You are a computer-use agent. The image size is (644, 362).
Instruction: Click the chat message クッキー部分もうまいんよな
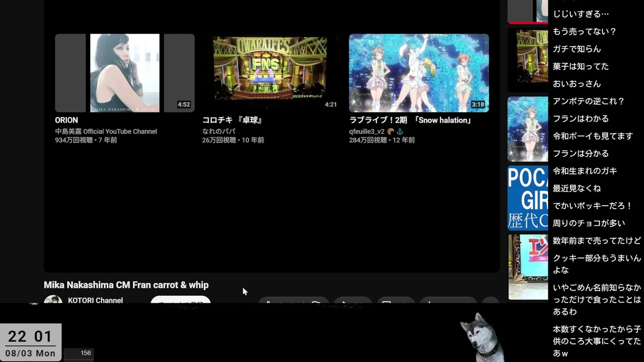click(597, 264)
